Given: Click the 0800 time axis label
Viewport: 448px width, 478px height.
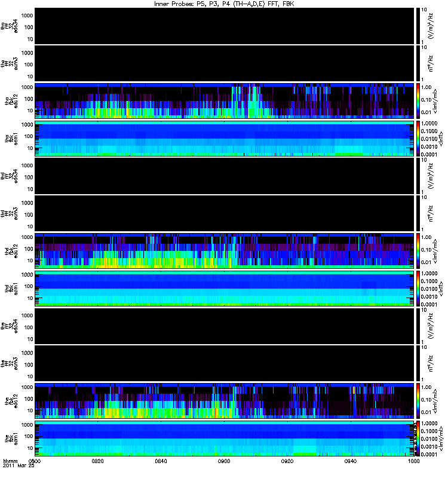Looking at the screenshot, I should tap(35, 461).
